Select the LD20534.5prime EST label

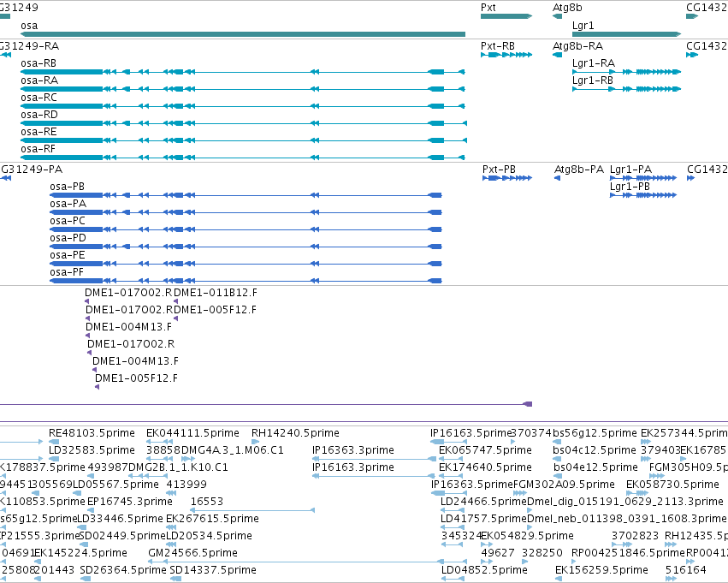click(209, 537)
